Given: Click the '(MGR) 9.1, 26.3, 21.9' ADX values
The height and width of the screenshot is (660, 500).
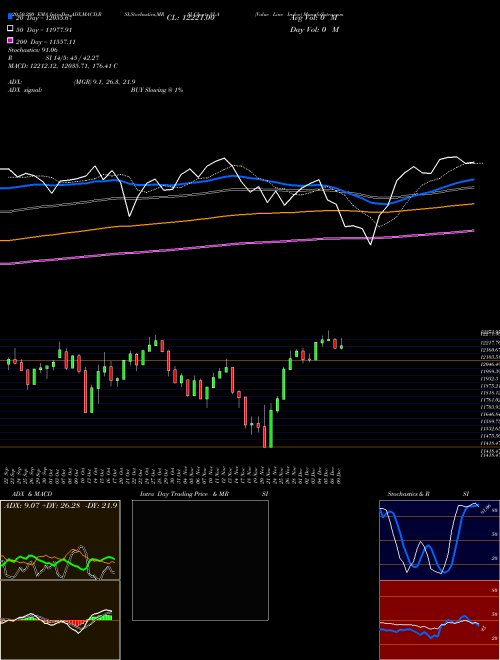Looking at the screenshot, I should coord(104,82).
